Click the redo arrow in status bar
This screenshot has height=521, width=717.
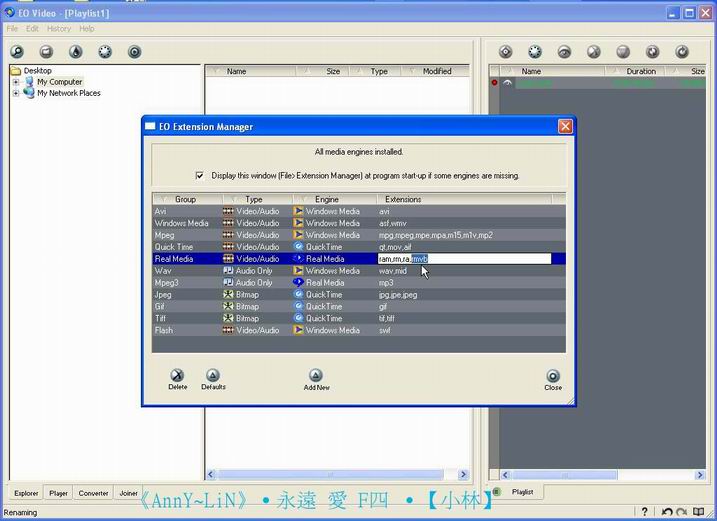pos(681,511)
